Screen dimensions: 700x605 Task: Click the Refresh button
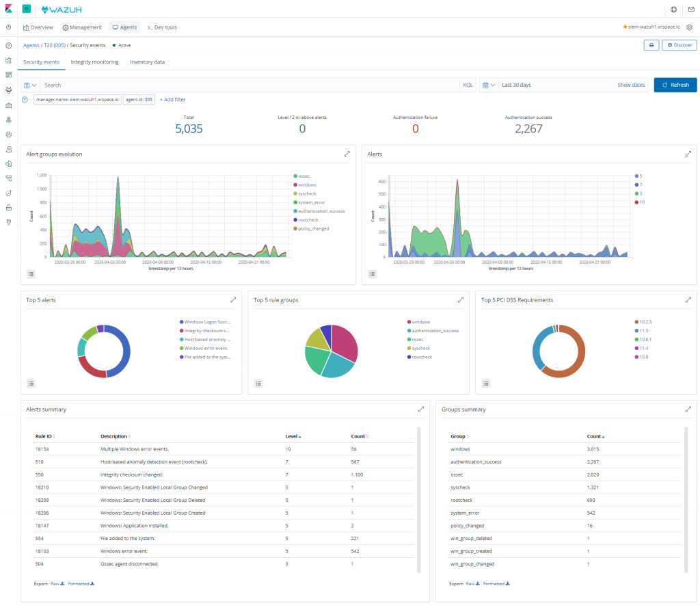(x=675, y=85)
